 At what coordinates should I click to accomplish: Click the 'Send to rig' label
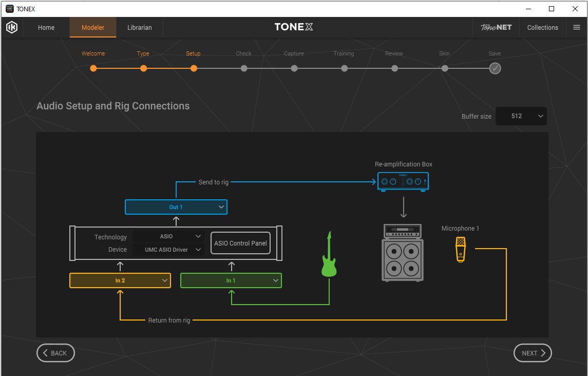tap(214, 182)
